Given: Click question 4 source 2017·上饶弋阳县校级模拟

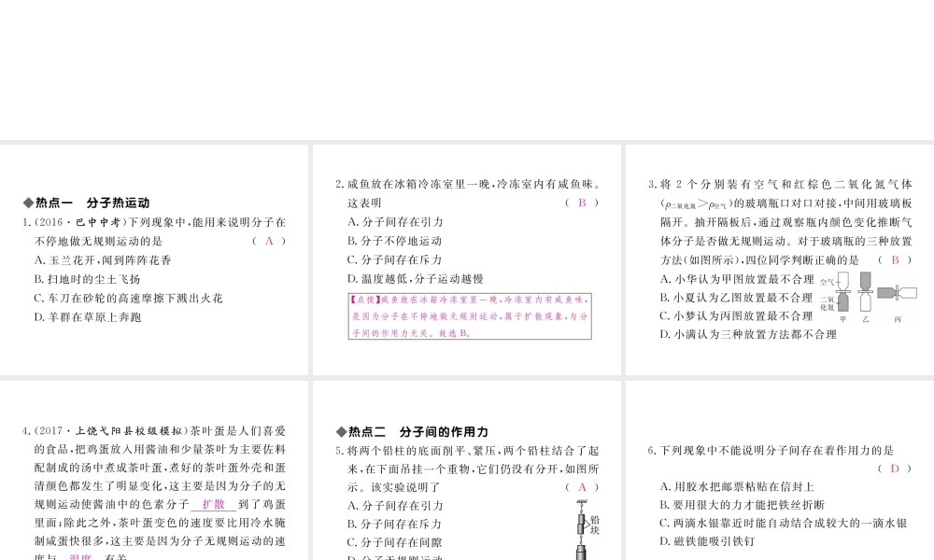Looking at the screenshot, I should pyautogui.click(x=112, y=431).
